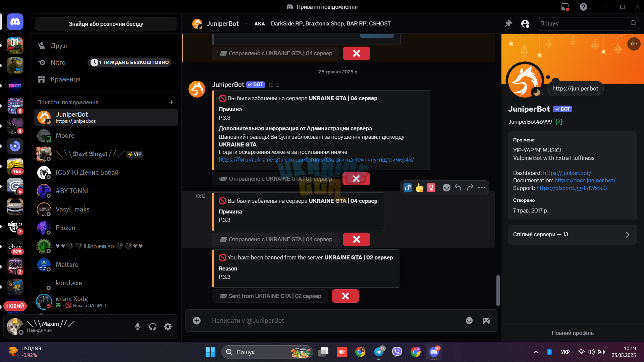Viewport: 644px width, 362px height.
Task: Open the CSHOST server icon
Action: [x=15, y=86]
